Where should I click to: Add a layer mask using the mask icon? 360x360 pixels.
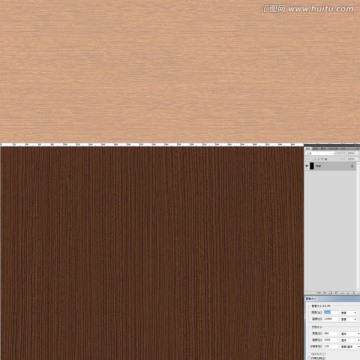330,293
